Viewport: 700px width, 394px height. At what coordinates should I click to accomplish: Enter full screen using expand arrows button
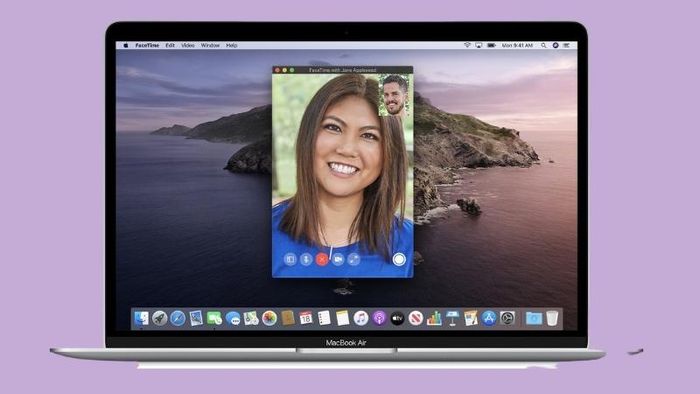pos(354,259)
